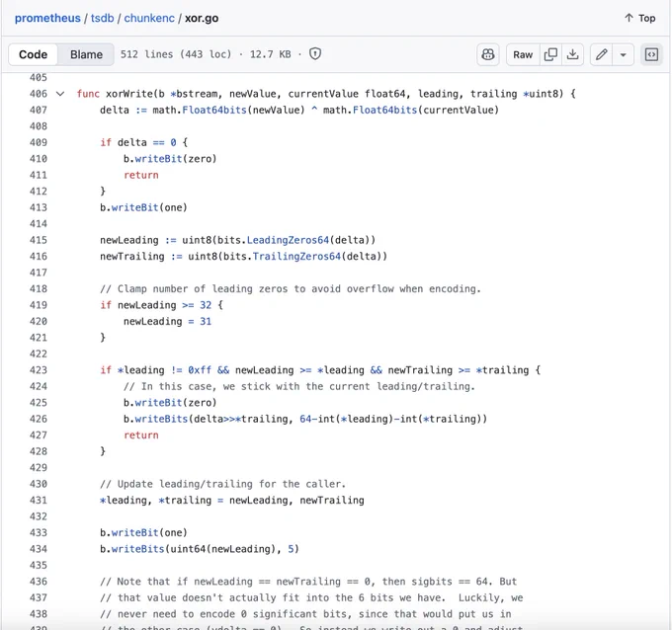Click writeBit(zero) on line 410
Image resolution: width=672 pixels, height=630 pixels.
coord(176,159)
